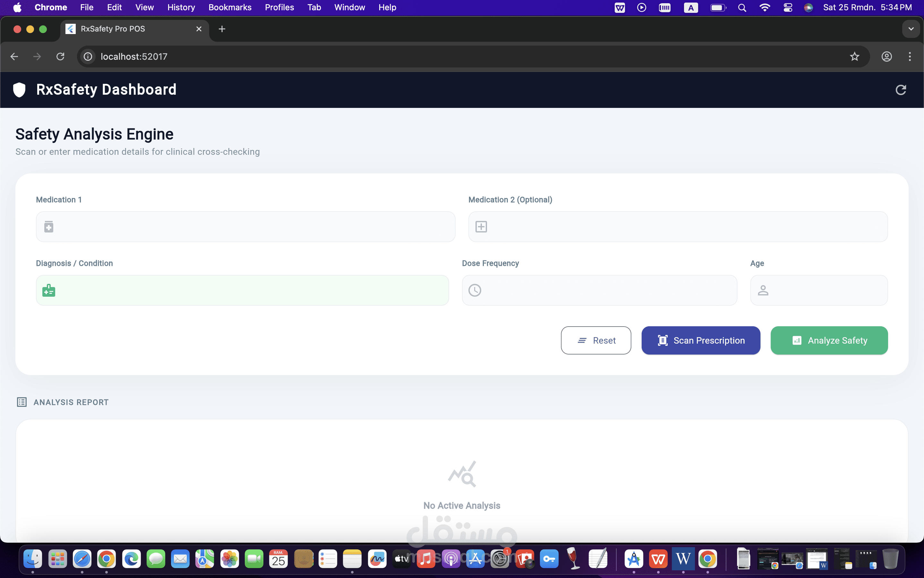Focus the Diagnosis / Condition input field
924x578 pixels.
point(243,290)
